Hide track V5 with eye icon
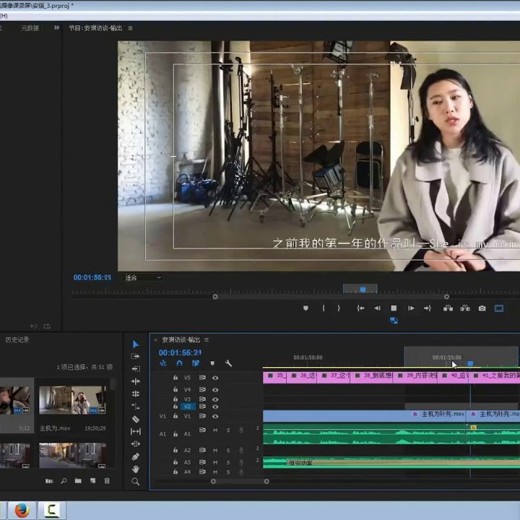The image size is (520, 520). (215, 378)
